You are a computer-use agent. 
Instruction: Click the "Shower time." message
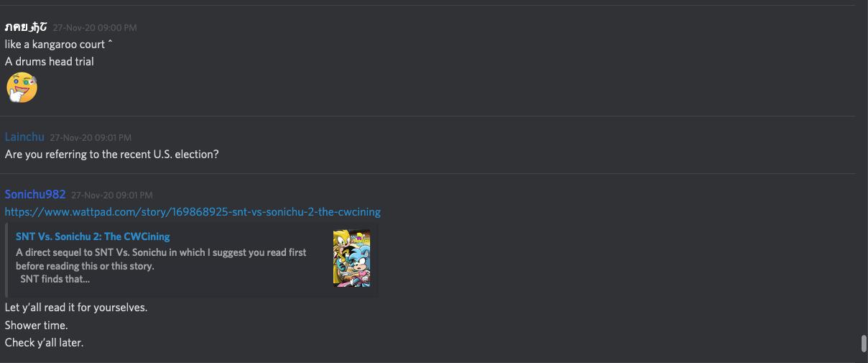coord(37,326)
